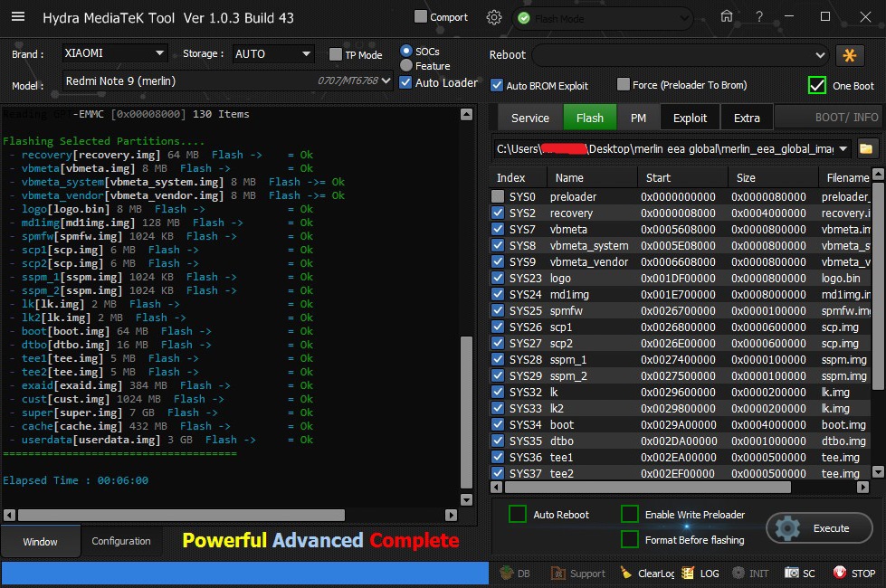Enable TP Mode checkbox
This screenshot has width=886, height=588.
coord(336,54)
